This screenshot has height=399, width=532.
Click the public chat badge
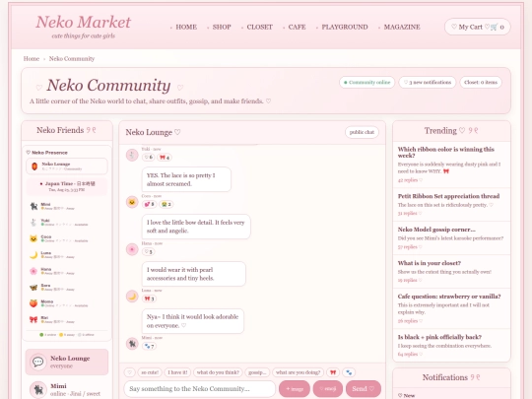coord(362,132)
